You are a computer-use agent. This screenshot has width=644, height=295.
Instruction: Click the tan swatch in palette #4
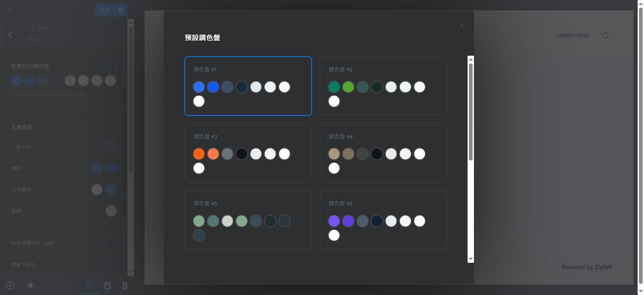334,154
